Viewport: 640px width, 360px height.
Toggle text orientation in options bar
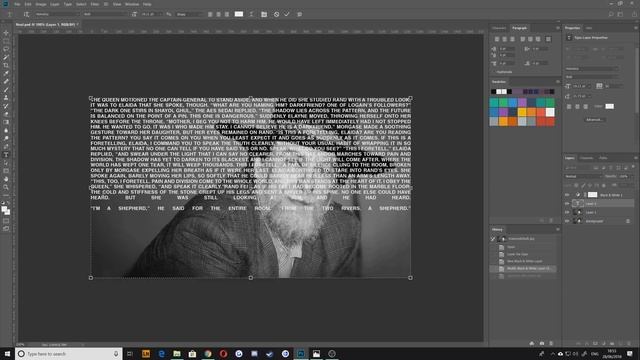pos(26,14)
